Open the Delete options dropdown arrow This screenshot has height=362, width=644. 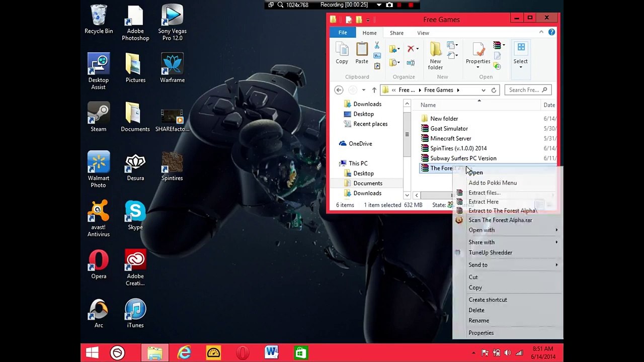417,49
